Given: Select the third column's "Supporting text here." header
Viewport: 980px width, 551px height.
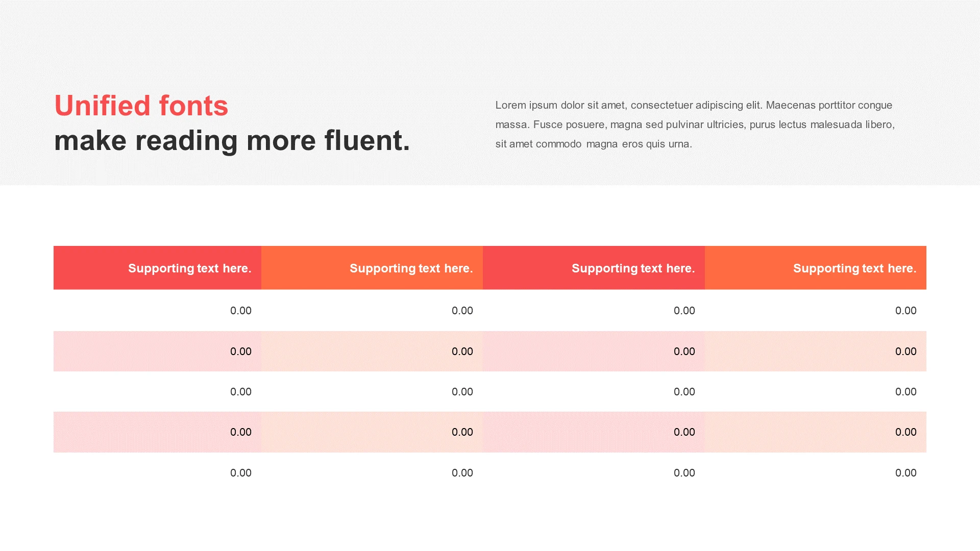Looking at the screenshot, I should [x=633, y=268].
